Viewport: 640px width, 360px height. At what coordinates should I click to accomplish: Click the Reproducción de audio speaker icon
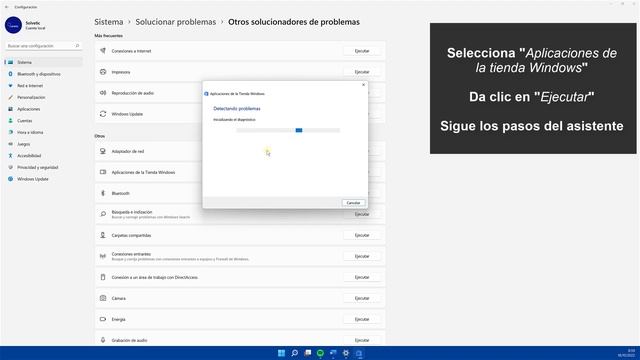tap(103, 93)
